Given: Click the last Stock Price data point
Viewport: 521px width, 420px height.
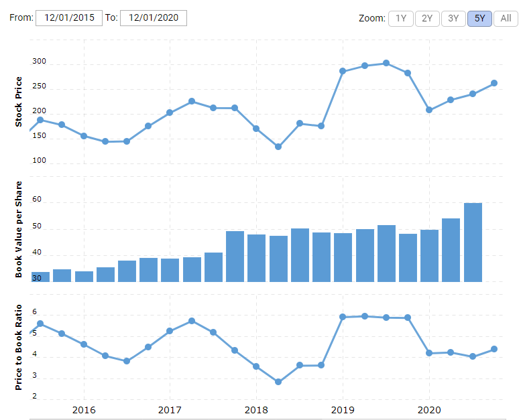Looking at the screenshot, I should [494, 83].
